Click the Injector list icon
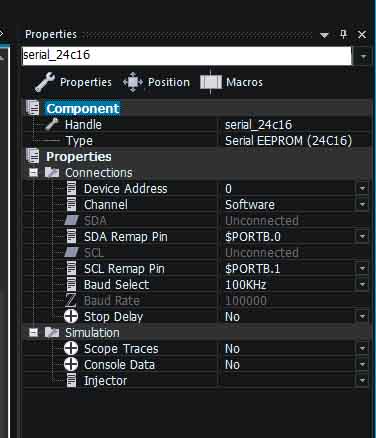The width and height of the screenshot is (376, 438). [71, 380]
